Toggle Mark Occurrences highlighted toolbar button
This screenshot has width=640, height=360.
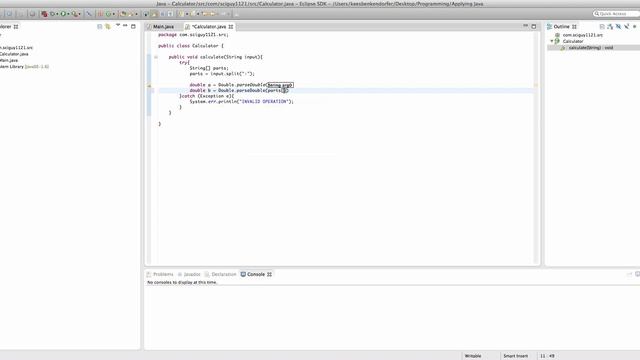pos(154,14)
